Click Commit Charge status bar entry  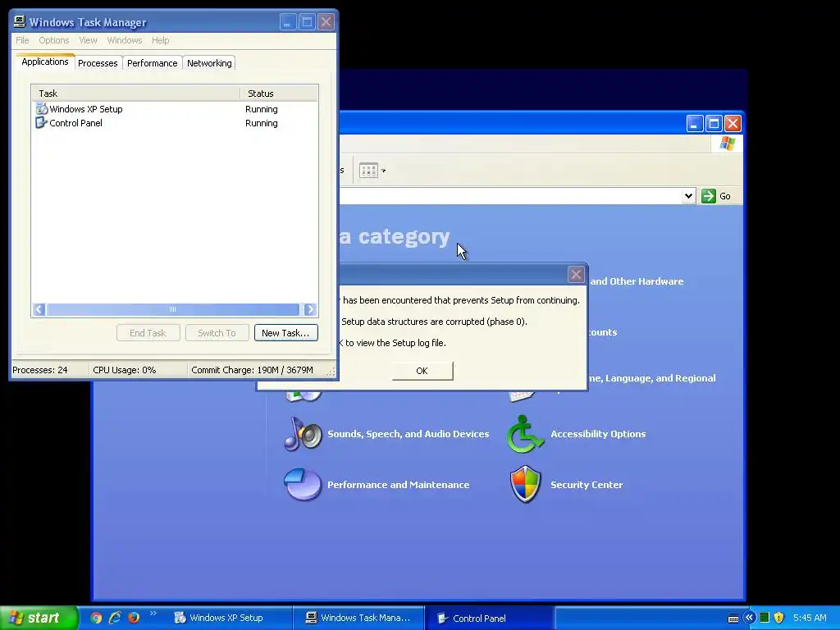(253, 370)
